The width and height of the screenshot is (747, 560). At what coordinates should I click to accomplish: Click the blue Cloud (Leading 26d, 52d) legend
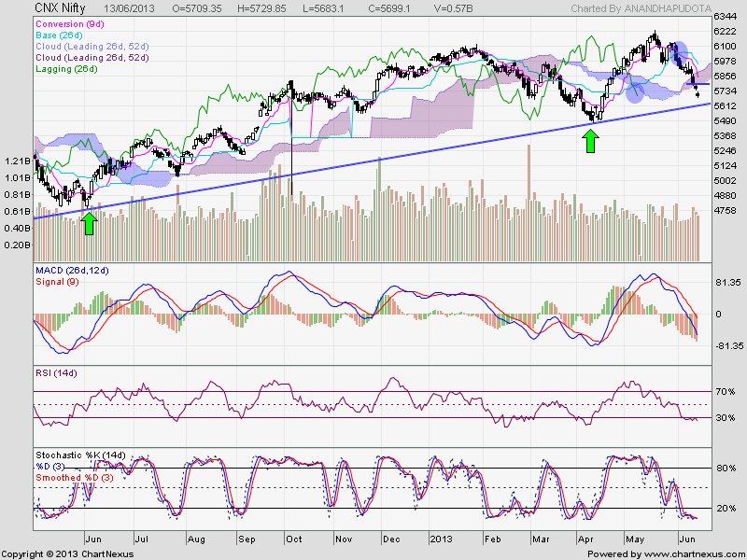coord(92,46)
